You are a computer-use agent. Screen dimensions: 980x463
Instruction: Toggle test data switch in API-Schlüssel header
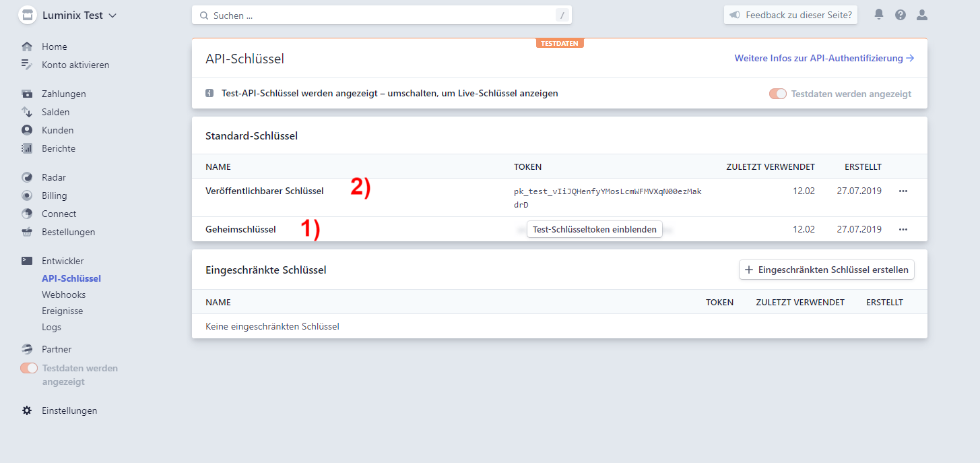(x=778, y=94)
